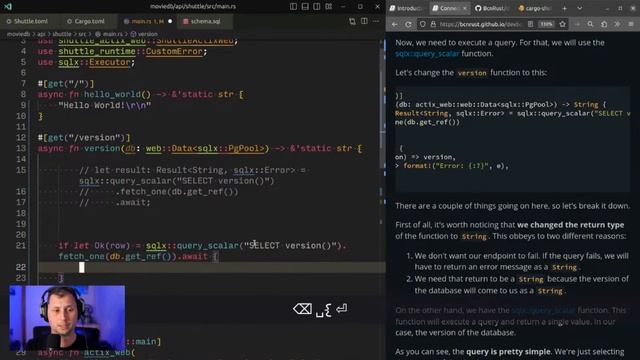
Task: Open the editor More Actions ellipsis
Action: (376, 21)
